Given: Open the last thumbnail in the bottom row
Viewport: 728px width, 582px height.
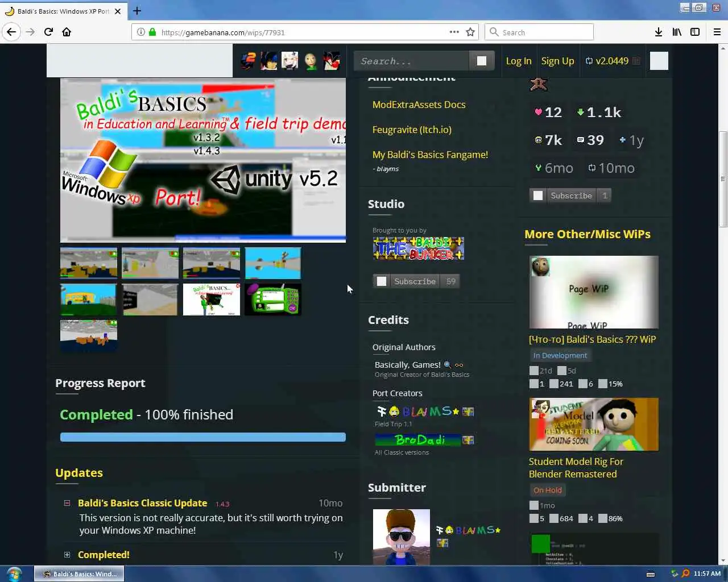Looking at the screenshot, I should coord(89,335).
